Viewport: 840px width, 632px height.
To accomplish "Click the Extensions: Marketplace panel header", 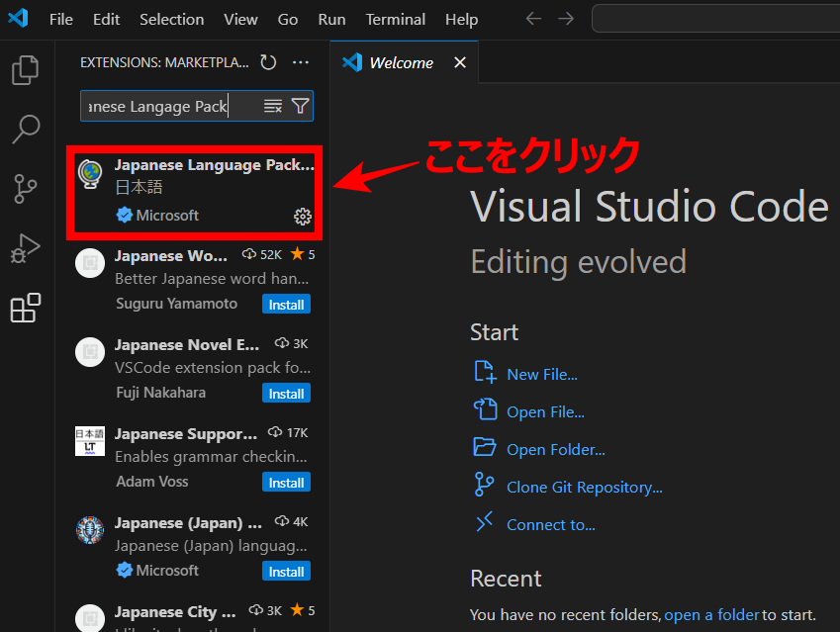I will coord(164,62).
